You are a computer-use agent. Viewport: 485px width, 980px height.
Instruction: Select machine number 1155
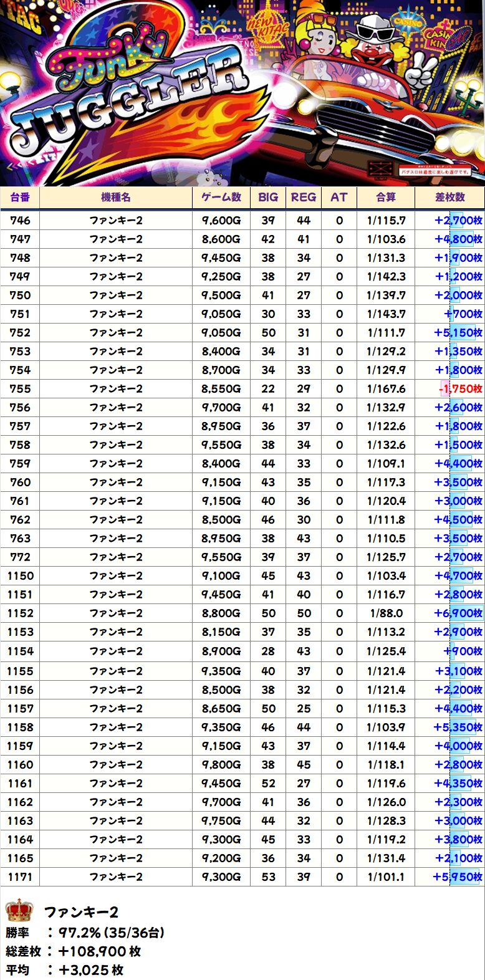click(20, 671)
